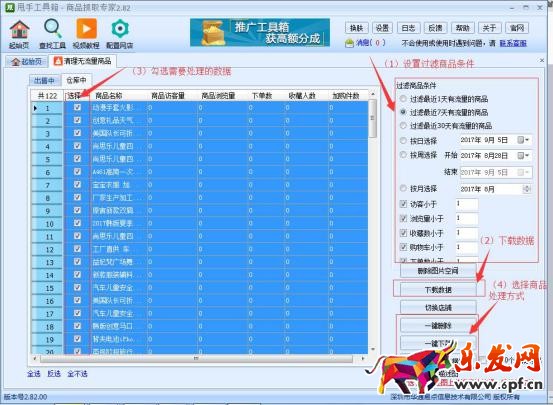This screenshot has height=405, width=553.
Task: Click the 下载数据 button
Action: (x=438, y=290)
